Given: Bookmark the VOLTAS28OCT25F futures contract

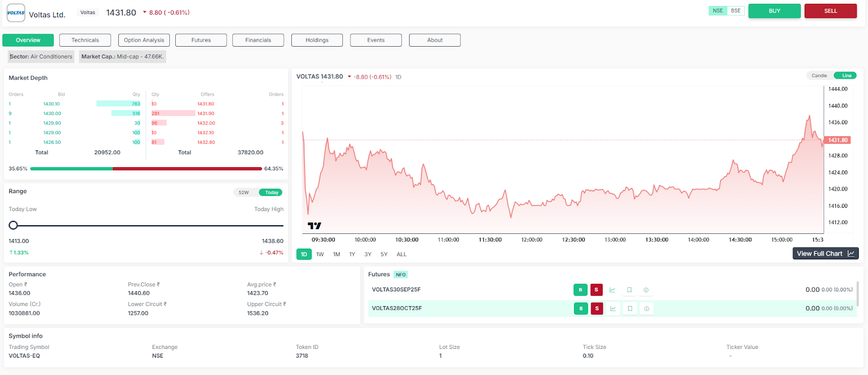Looking at the screenshot, I should pos(630,309).
